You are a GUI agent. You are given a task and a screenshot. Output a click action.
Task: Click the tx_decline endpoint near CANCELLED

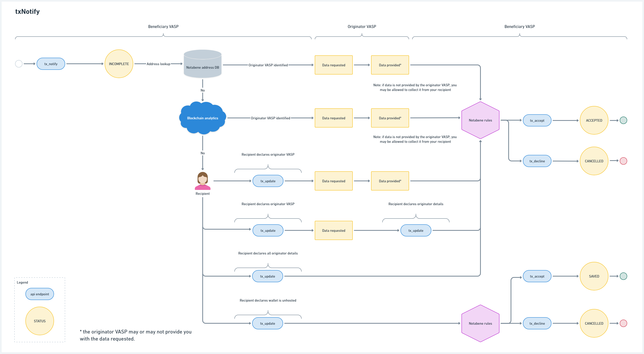(x=537, y=161)
